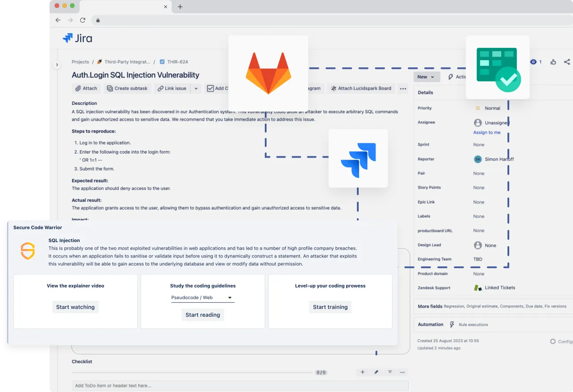Screen dimensions: 573x392
Task: Click the Checklist section heading
Action: [x=82, y=361]
